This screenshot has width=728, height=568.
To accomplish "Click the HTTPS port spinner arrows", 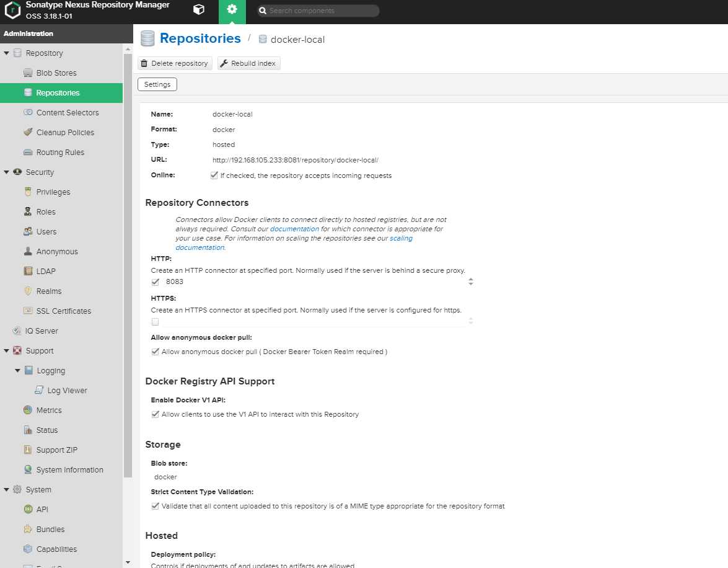I will pyautogui.click(x=471, y=321).
